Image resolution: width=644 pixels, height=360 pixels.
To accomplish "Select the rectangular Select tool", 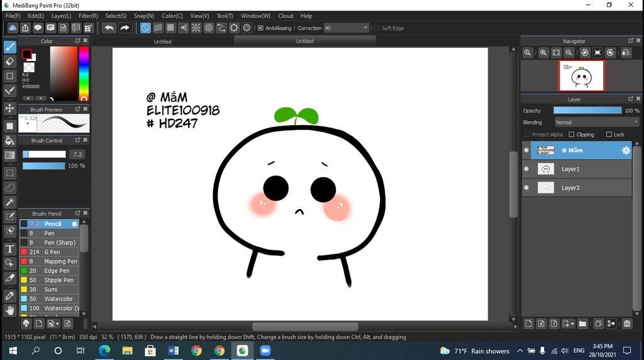I will click(x=10, y=173).
